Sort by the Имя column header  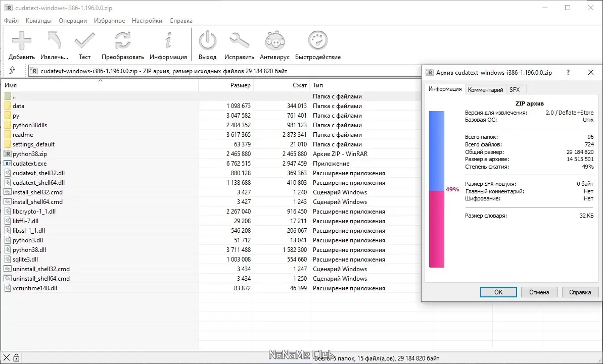pyautogui.click(x=100, y=85)
